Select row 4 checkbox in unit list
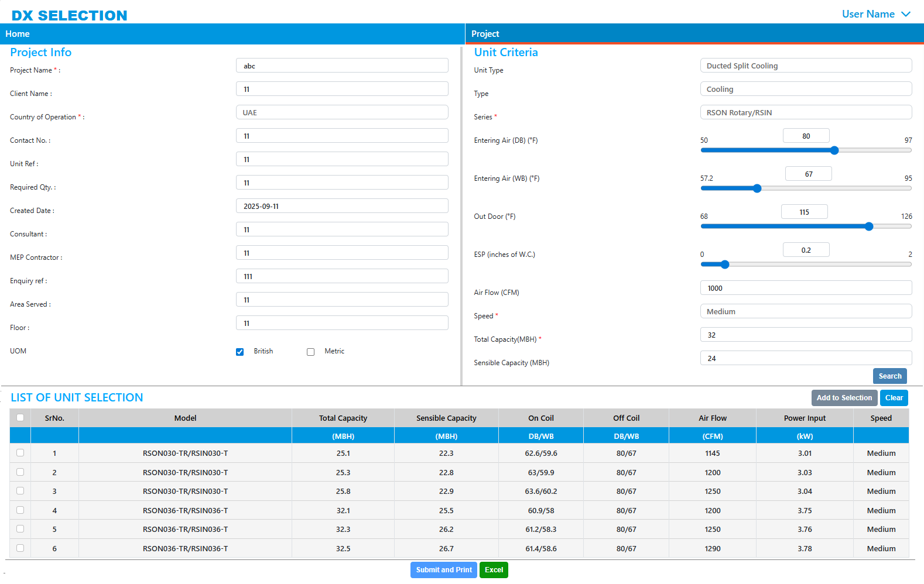The image size is (924, 584). [x=20, y=510]
